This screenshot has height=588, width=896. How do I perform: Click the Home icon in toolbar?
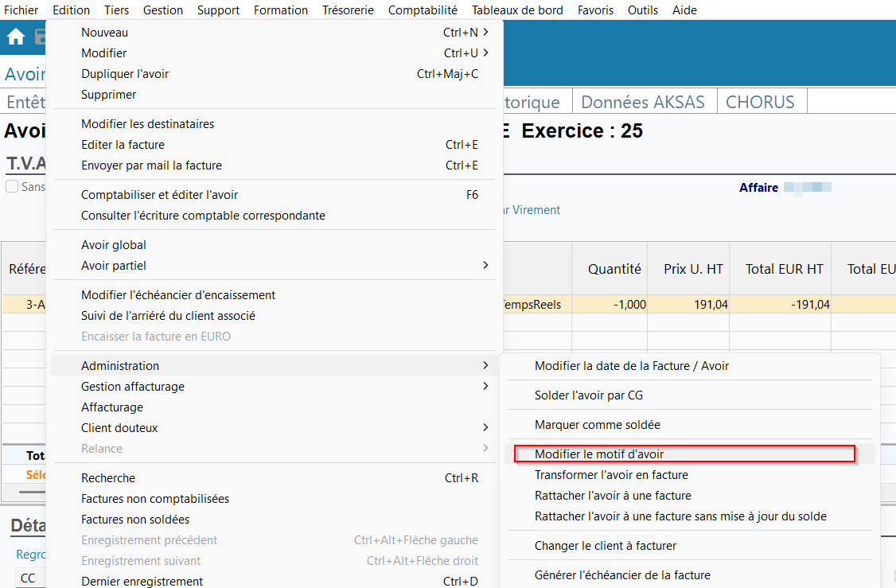(x=16, y=37)
